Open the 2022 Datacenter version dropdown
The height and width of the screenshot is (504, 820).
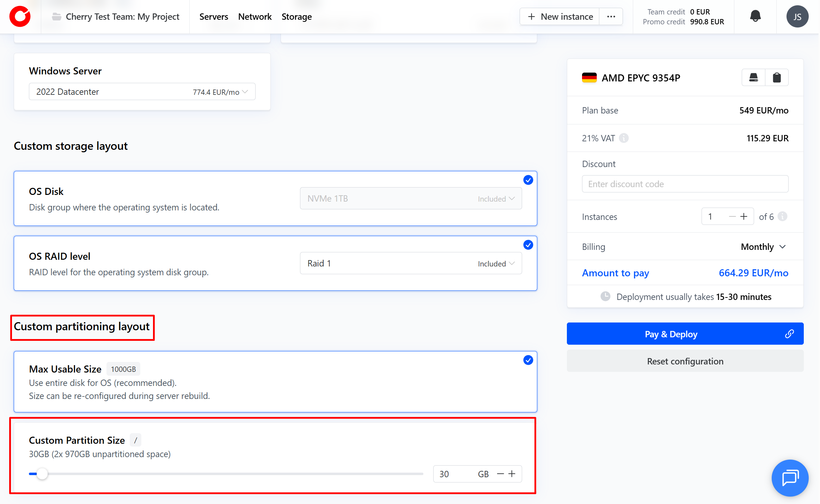pos(142,92)
